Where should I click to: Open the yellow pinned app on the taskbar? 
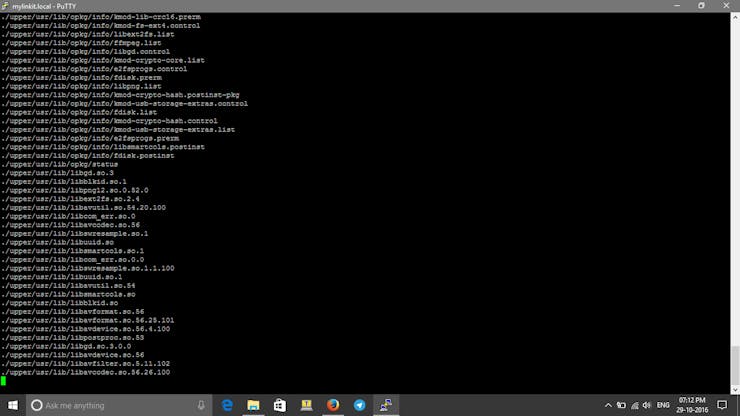click(x=306, y=405)
